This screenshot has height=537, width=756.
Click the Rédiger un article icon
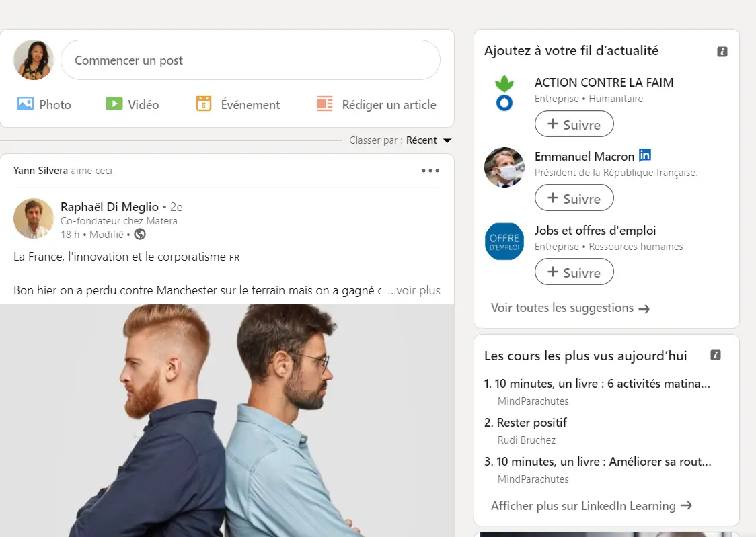[324, 104]
